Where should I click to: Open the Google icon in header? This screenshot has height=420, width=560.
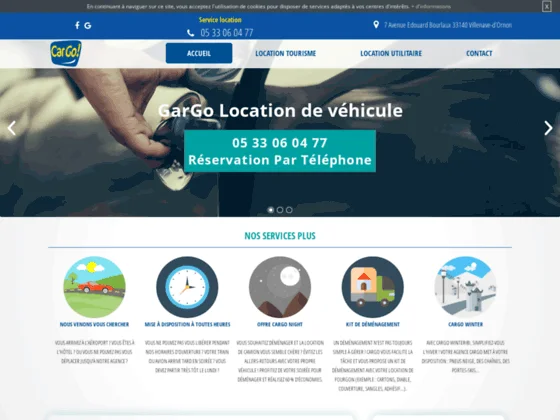(88, 25)
